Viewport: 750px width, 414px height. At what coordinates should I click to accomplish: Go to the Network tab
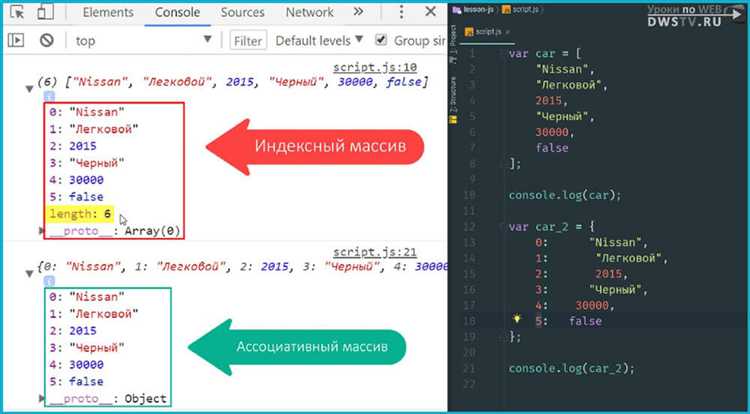[309, 12]
